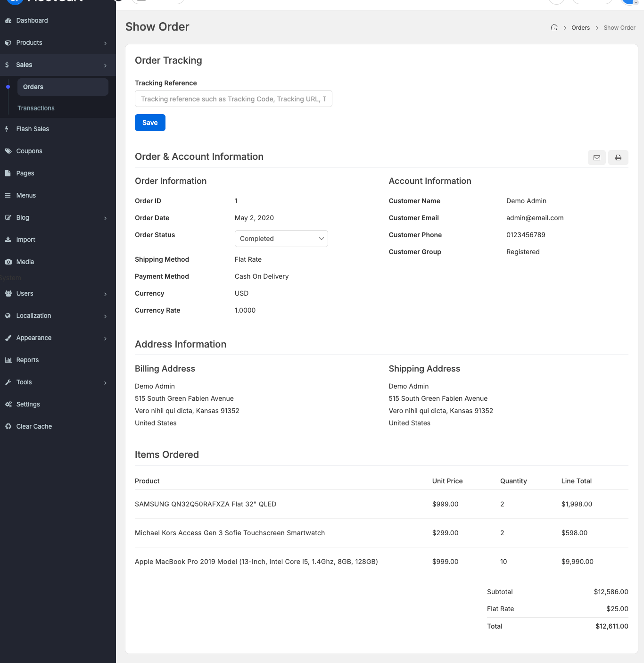Click the Dashboard icon in sidebar
644x663 pixels.
[8, 21]
